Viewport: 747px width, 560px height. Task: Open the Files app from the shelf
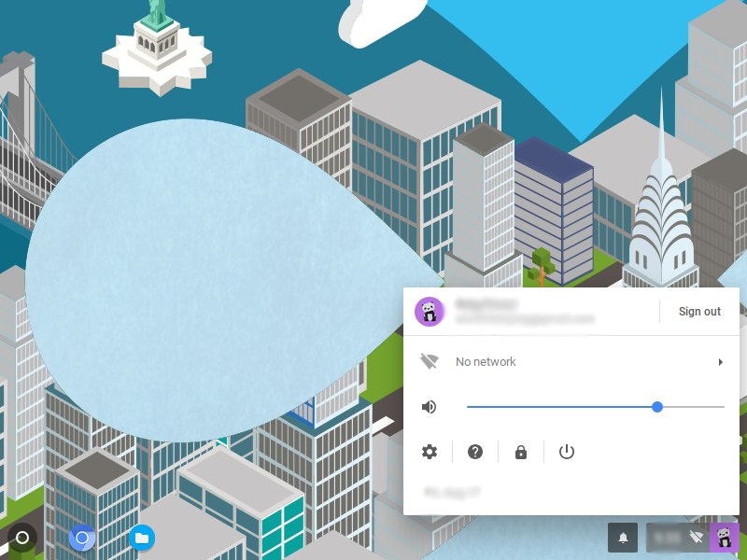click(x=141, y=538)
